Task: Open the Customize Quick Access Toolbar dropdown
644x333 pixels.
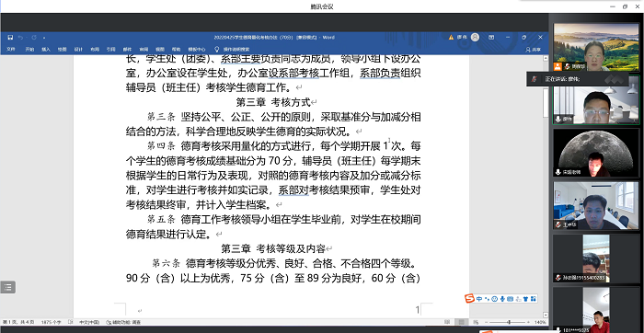Action: pyautogui.click(x=44, y=38)
